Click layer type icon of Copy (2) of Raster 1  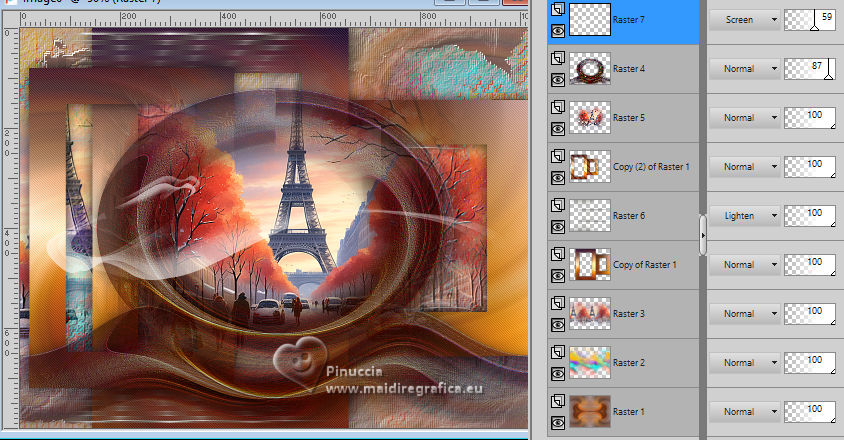(x=558, y=156)
